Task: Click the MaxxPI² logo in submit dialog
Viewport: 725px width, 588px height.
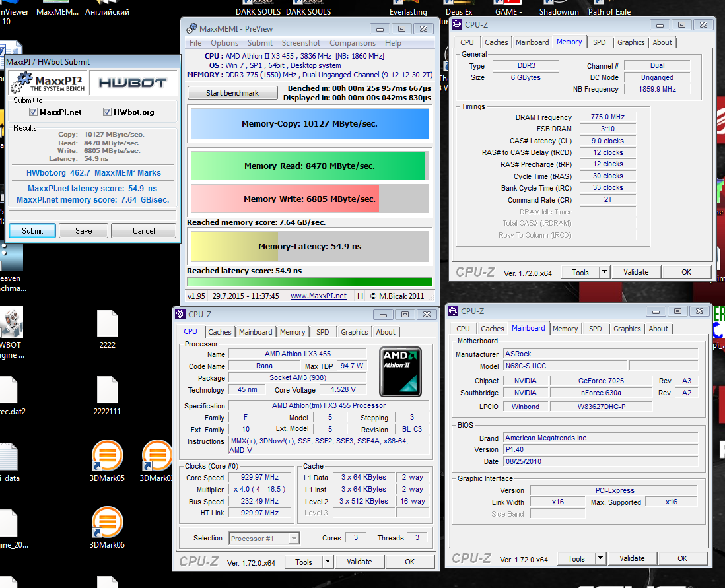Action: 47,82
